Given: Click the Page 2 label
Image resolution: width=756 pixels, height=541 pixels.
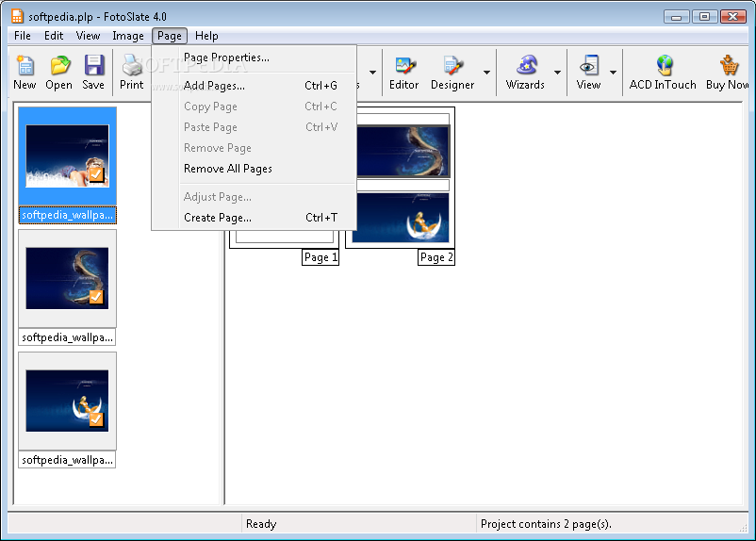Looking at the screenshot, I should coord(436,257).
